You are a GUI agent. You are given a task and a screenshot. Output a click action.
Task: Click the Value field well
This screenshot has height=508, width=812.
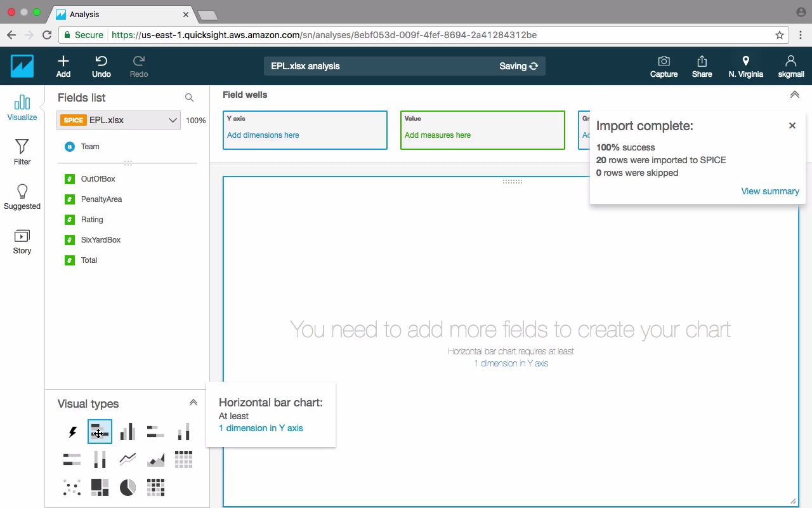point(483,130)
